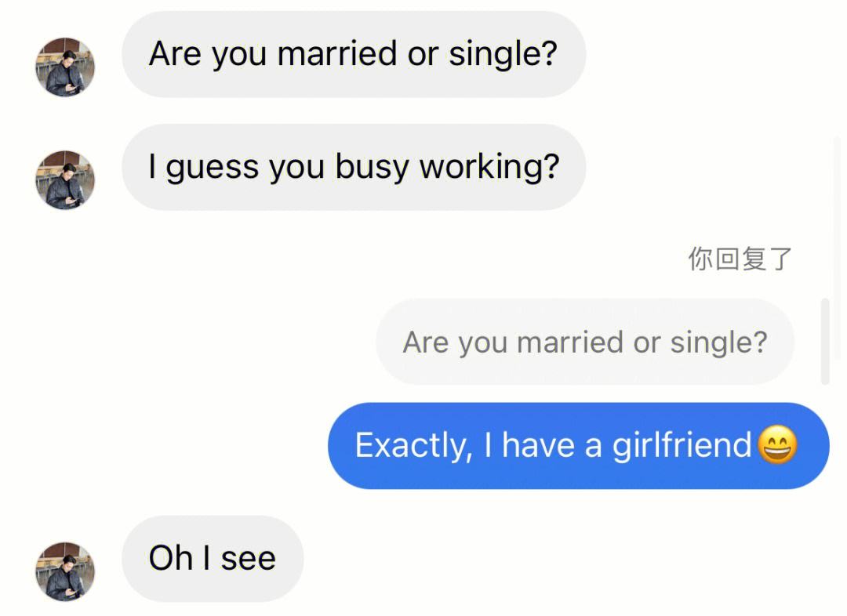Click the word 'married' in top message
This screenshot has width=847, height=616.
(337, 53)
